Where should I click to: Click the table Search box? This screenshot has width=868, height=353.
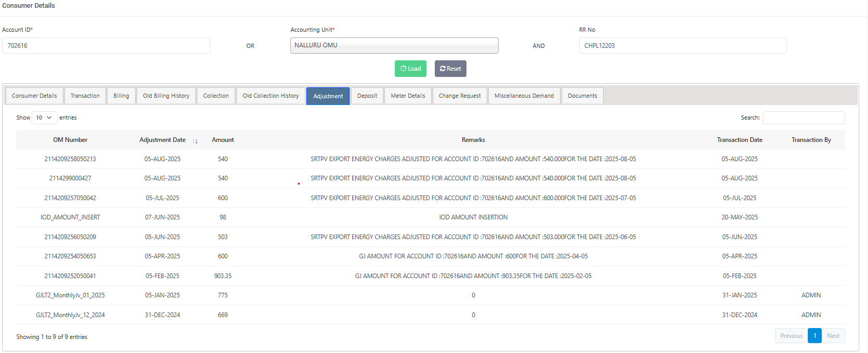coord(804,117)
